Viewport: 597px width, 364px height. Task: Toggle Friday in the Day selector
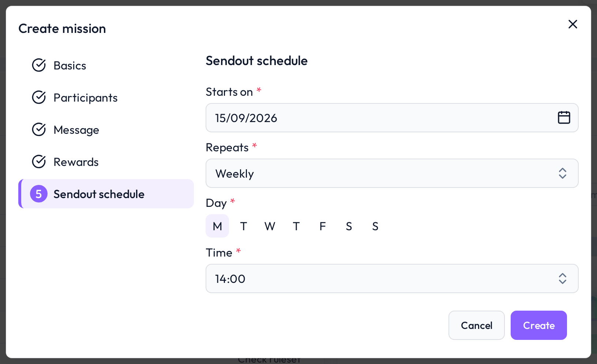[x=323, y=226]
